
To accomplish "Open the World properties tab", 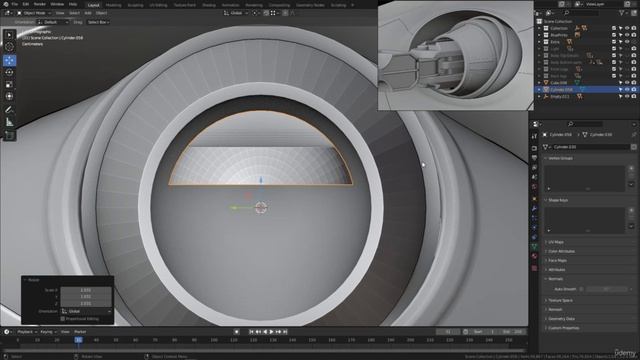I will pyautogui.click(x=534, y=187).
